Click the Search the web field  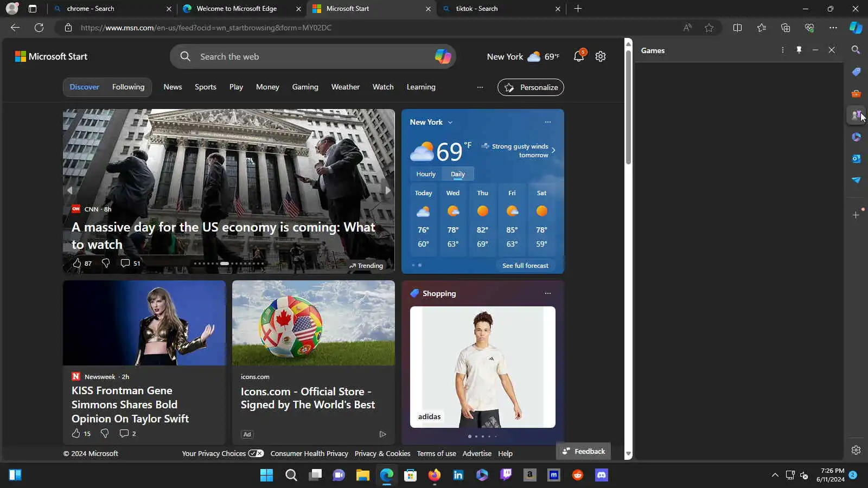312,56
